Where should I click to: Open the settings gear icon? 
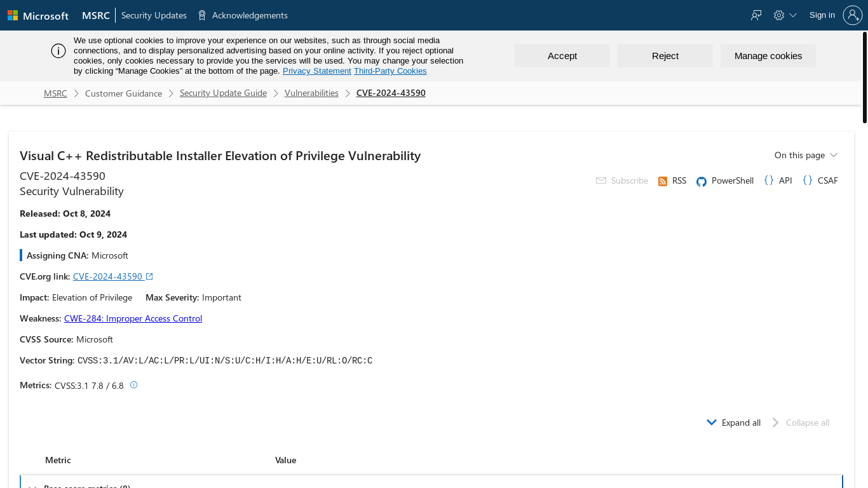(x=779, y=15)
